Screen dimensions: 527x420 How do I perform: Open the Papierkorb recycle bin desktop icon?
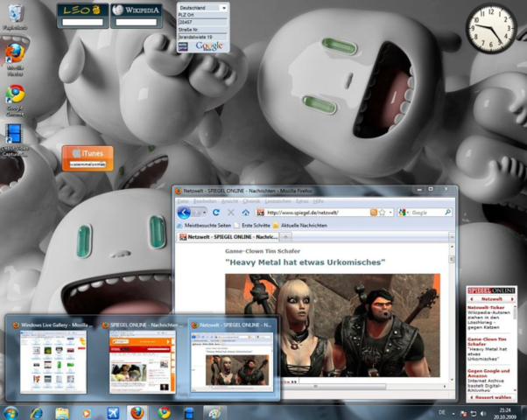[15, 17]
